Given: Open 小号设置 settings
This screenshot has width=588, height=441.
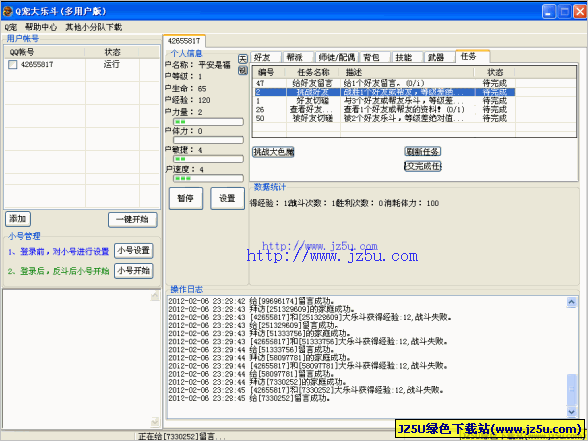Looking at the screenshot, I should 134,250.
